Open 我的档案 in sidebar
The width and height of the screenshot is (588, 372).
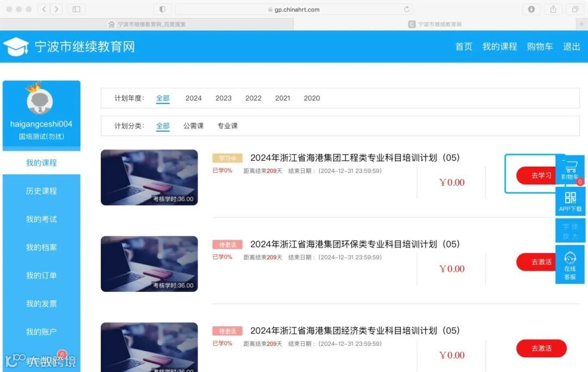(x=41, y=247)
